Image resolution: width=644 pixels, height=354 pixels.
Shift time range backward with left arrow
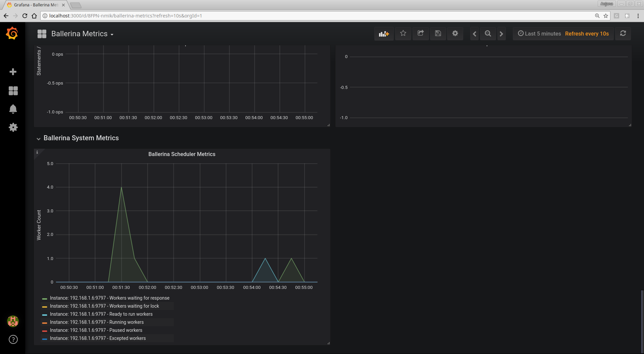pyautogui.click(x=474, y=34)
